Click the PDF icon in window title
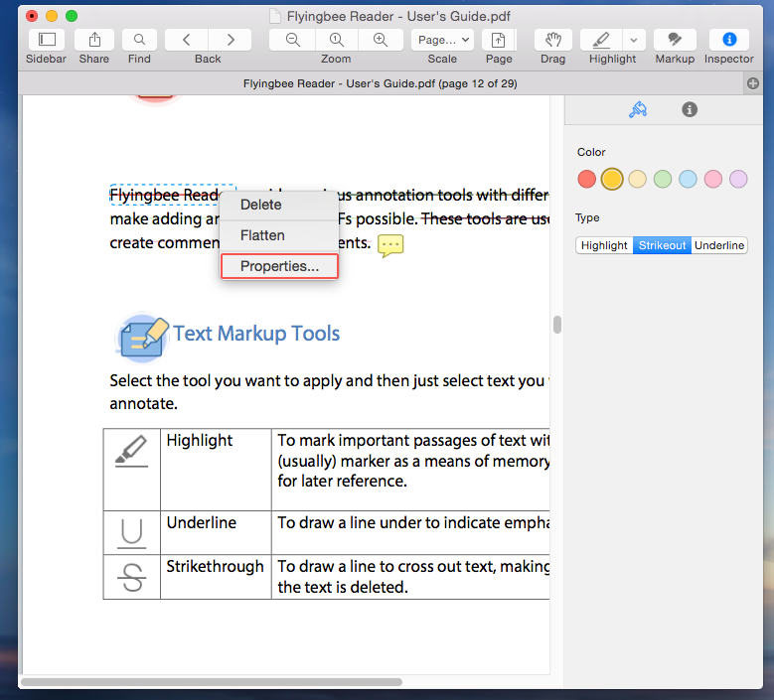 click(275, 16)
